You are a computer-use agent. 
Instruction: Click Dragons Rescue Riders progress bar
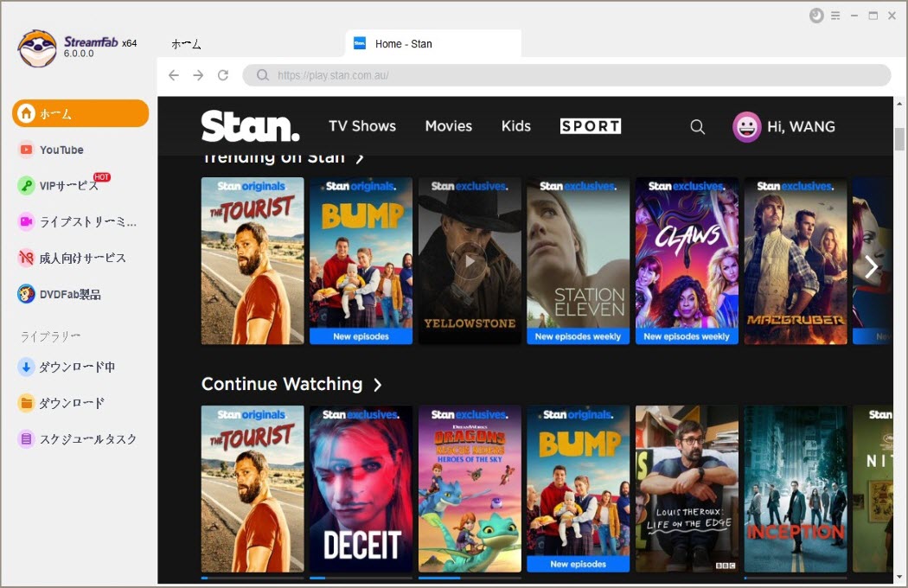470,578
